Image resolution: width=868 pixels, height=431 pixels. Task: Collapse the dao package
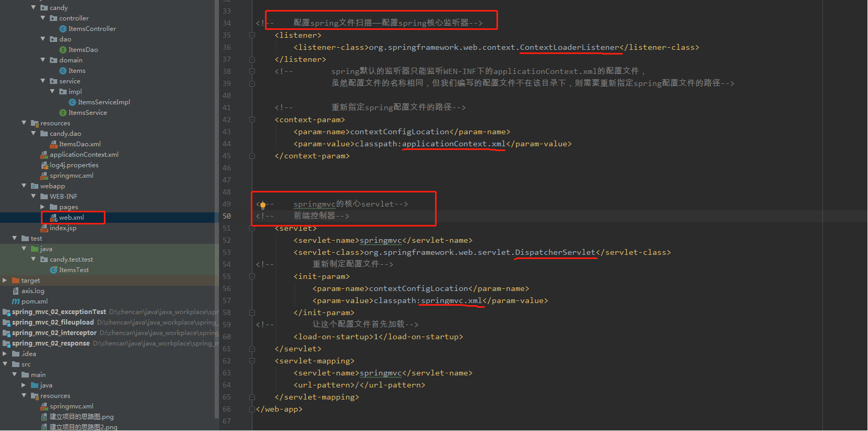(43, 39)
